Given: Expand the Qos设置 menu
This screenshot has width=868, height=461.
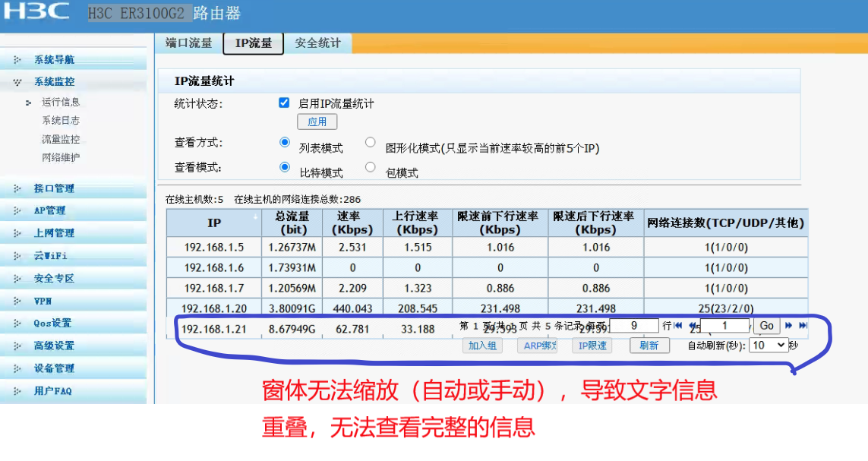Looking at the screenshot, I should 52,324.
